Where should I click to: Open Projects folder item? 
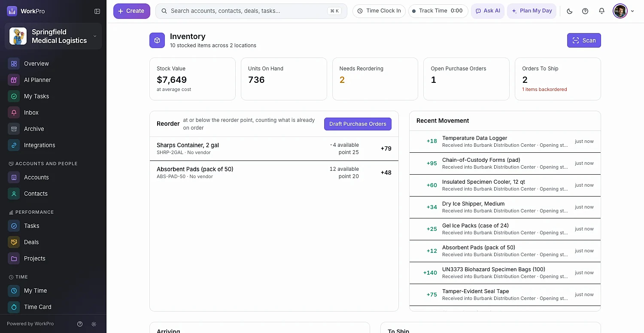53,258
